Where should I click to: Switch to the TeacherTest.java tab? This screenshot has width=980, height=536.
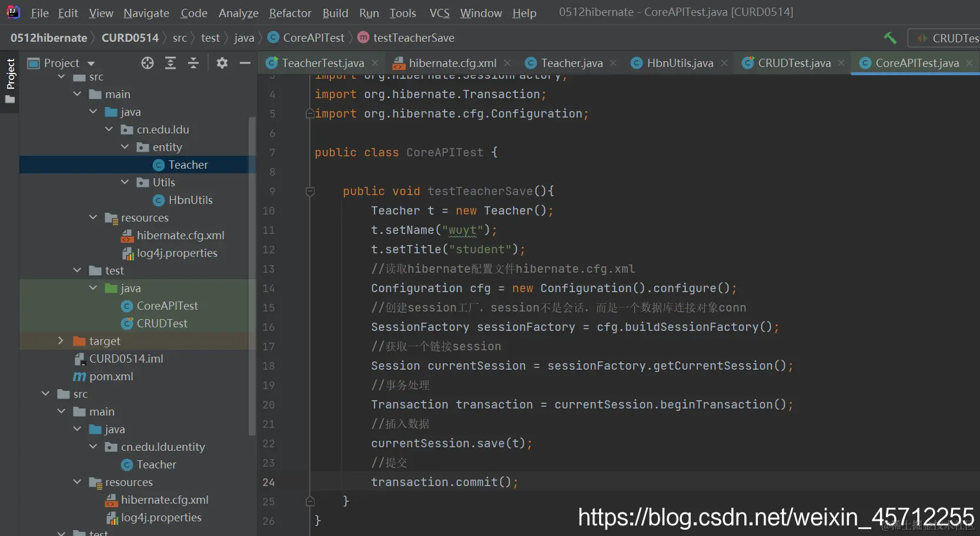(323, 63)
